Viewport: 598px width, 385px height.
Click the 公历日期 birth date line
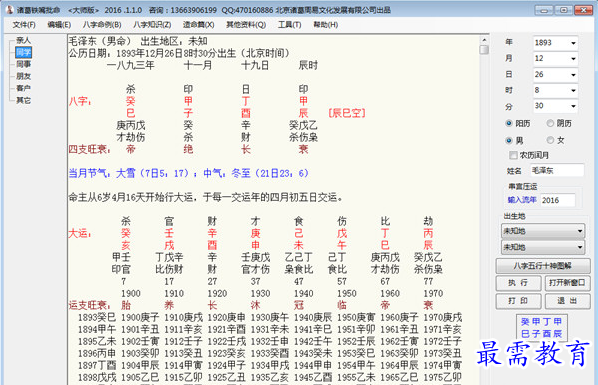pyautogui.click(x=179, y=53)
